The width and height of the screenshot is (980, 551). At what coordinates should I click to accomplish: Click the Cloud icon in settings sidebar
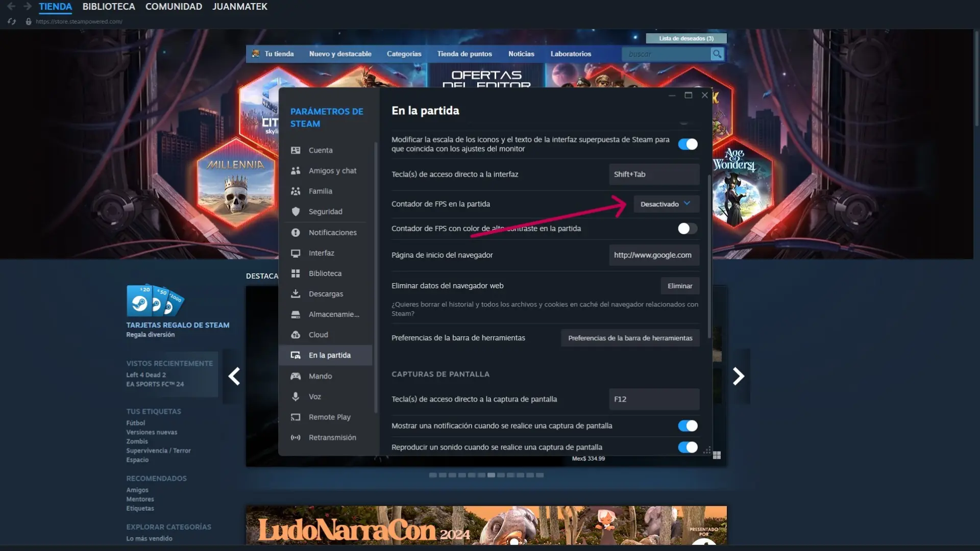pyautogui.click(x=296, y=335)
